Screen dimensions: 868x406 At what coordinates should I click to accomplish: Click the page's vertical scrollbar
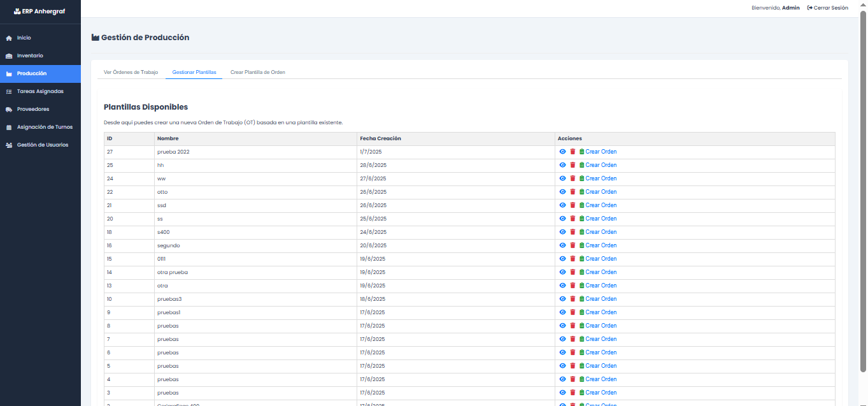pyautogui.click(x=863, y=191)
